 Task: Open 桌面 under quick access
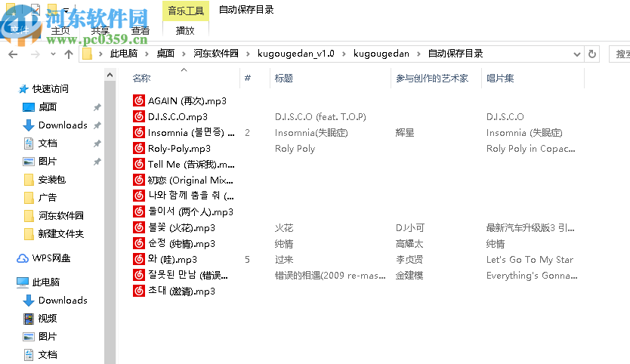48,107
